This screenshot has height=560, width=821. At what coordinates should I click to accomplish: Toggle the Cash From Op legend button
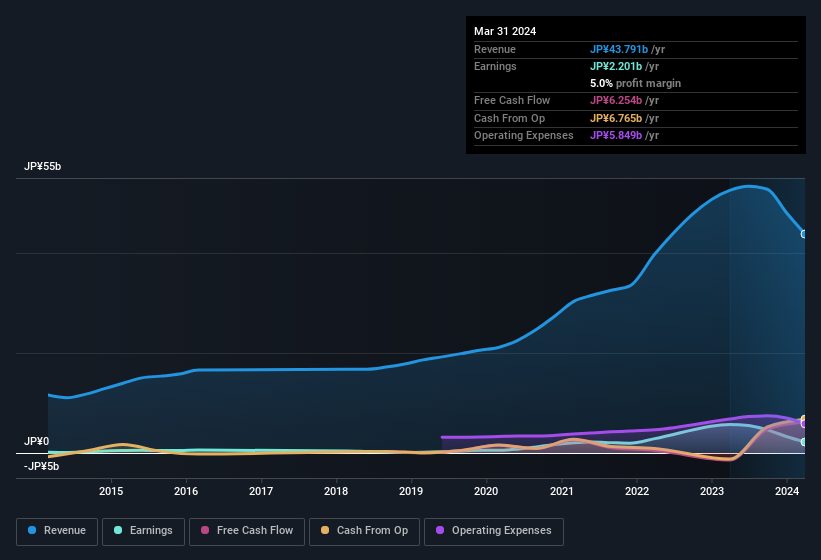(x=364, y=531)
